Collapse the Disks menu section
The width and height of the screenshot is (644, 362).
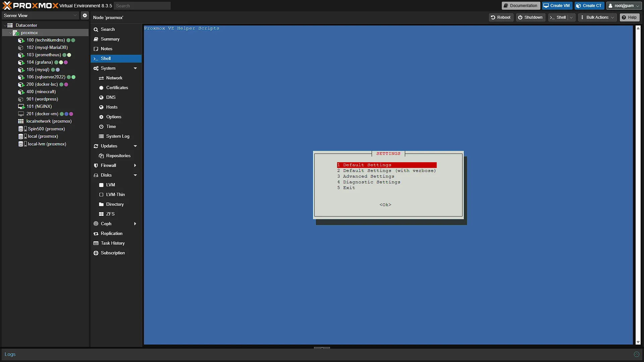pos(135,175)
